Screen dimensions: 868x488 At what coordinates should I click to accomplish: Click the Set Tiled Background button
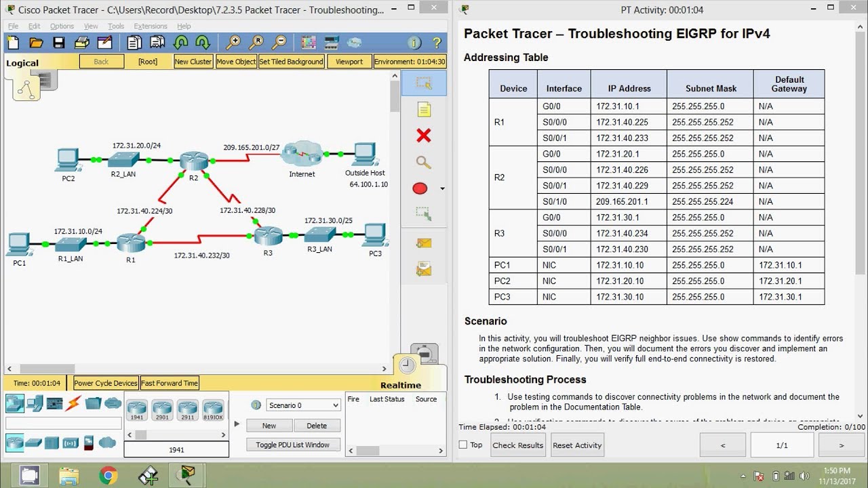click(x=291, y=62)
